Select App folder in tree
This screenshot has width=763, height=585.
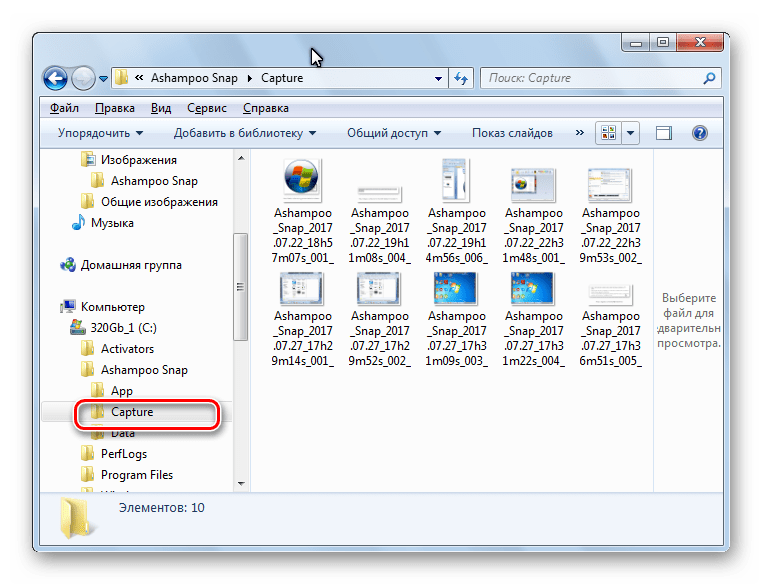tap(122, 391)
